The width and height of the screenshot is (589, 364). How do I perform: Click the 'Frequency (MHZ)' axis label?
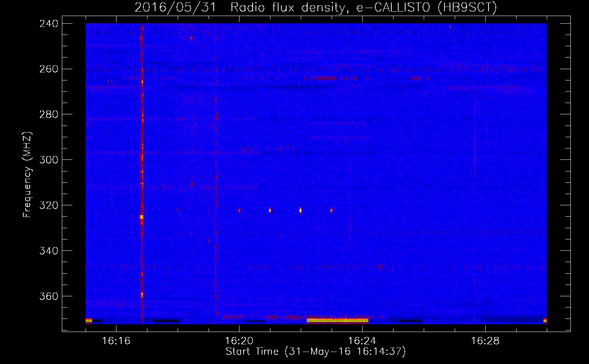click(28, 175)
